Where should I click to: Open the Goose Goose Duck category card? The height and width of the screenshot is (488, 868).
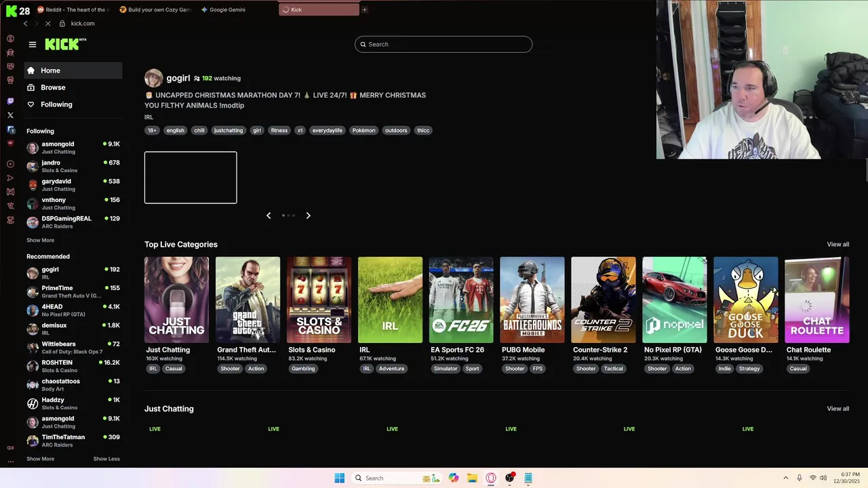(x=746, y=300)
